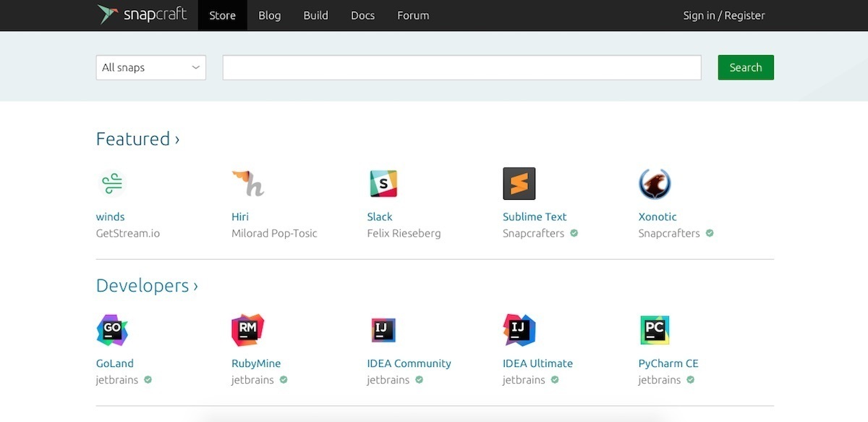The image size is (868, 422).
Task: Click jetbrains text under PyCharm CE
Action: 660,380
